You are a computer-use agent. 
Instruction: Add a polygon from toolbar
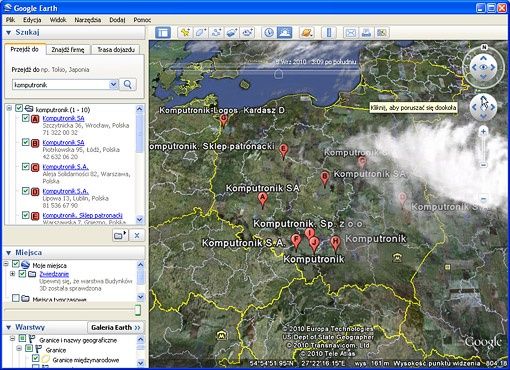pos(200,33)
